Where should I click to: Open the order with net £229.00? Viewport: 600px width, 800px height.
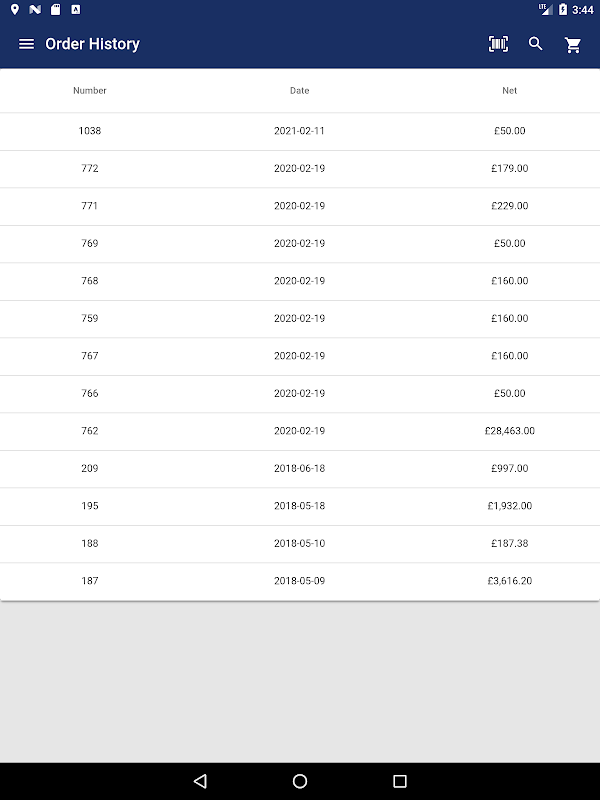(x=509, y=206)
